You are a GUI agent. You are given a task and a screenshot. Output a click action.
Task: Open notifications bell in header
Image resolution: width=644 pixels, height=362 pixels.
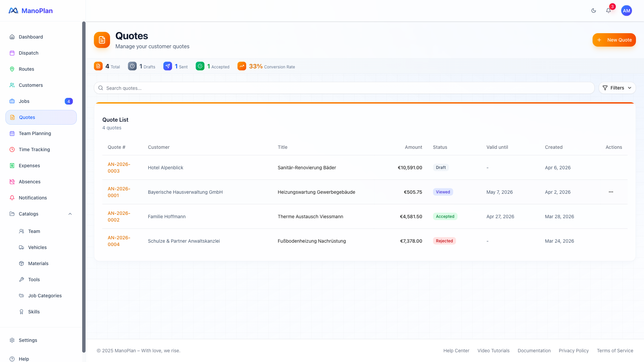click(608, 11)
